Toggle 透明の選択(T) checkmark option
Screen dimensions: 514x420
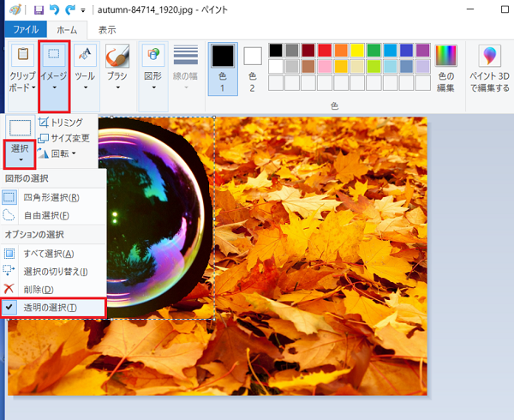(53, 308)
